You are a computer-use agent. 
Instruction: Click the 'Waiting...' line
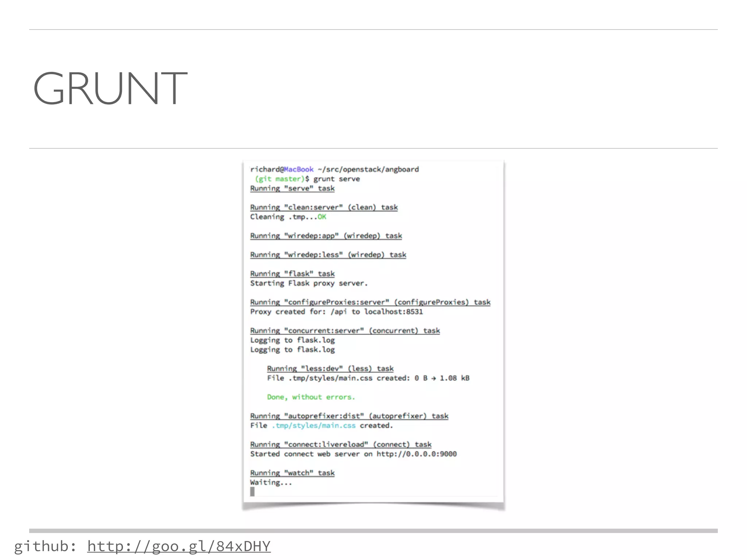tap(271, 482)
